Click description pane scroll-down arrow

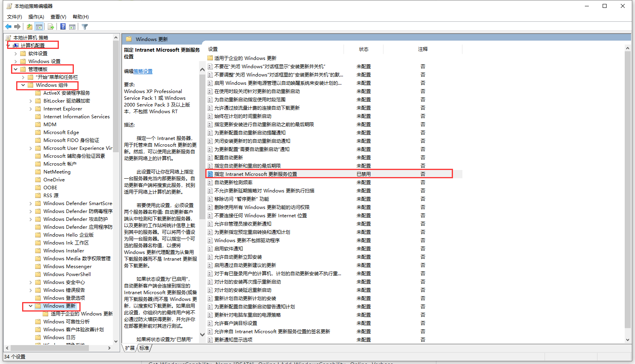pyautogui.click(x=203, y=334)
